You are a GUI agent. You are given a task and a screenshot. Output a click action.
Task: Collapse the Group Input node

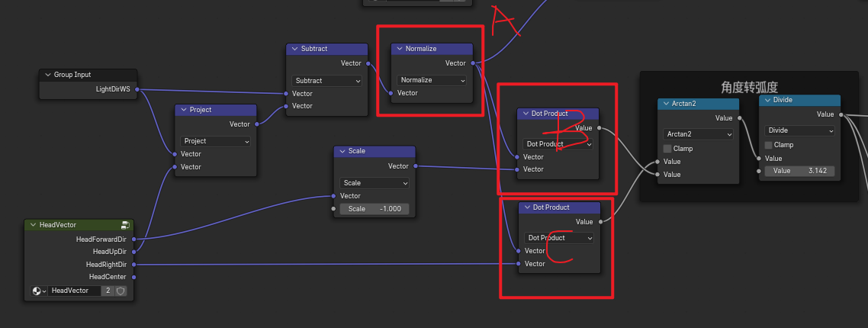point(47,75)
